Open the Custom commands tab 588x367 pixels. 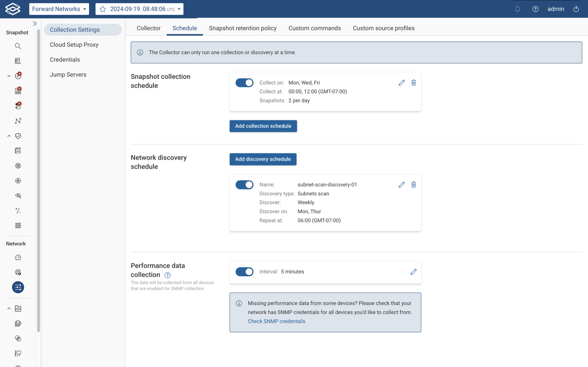click(x=315, y=28)
